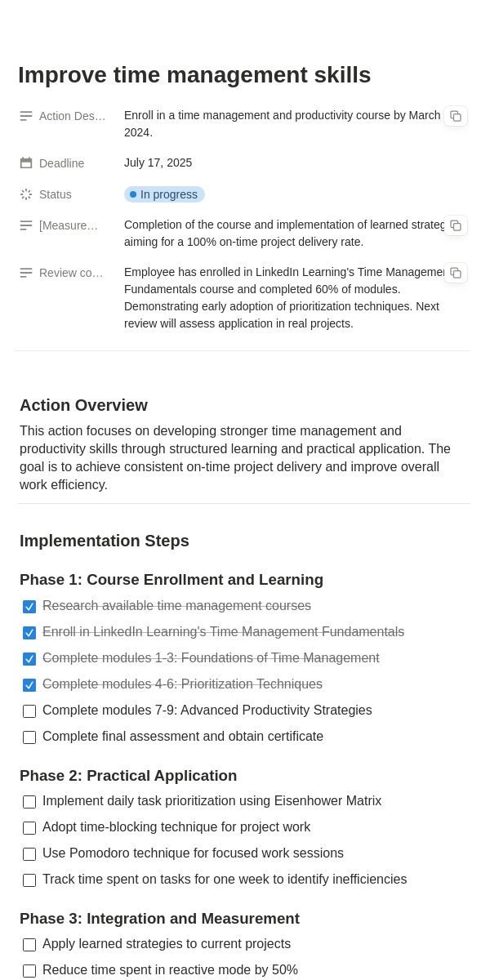The image size is (490, 980).
Task: Click the Deadline property name
Action: pos(61,163)
